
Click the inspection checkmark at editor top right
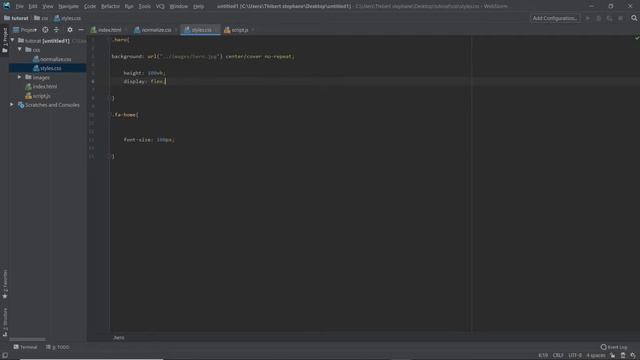tap(636, 38)
